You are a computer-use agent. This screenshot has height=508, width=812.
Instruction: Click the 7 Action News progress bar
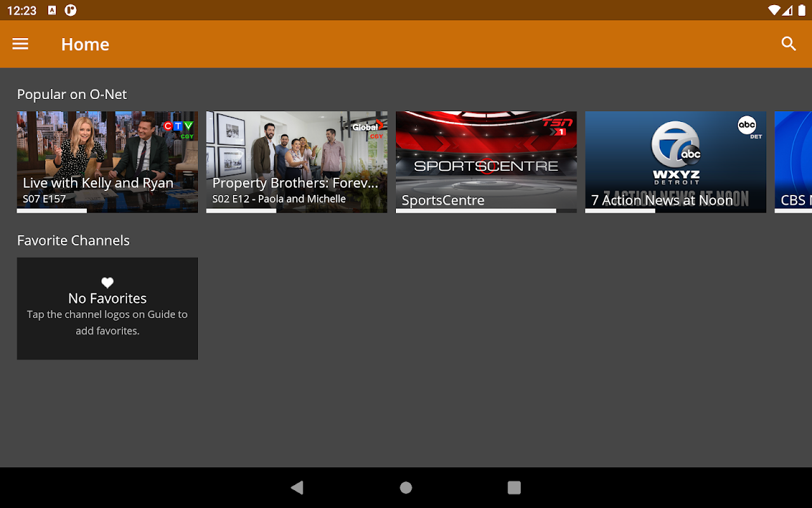(x=676, y=211)
